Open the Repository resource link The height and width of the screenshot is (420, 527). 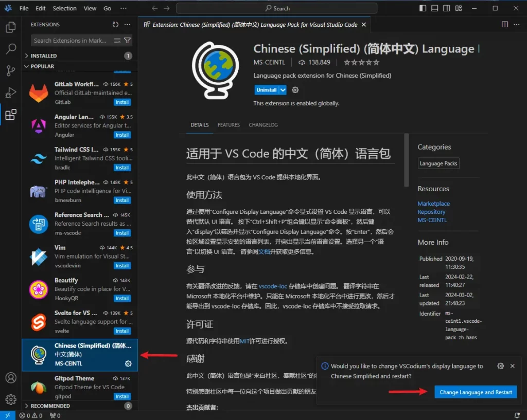click(431, 212)
